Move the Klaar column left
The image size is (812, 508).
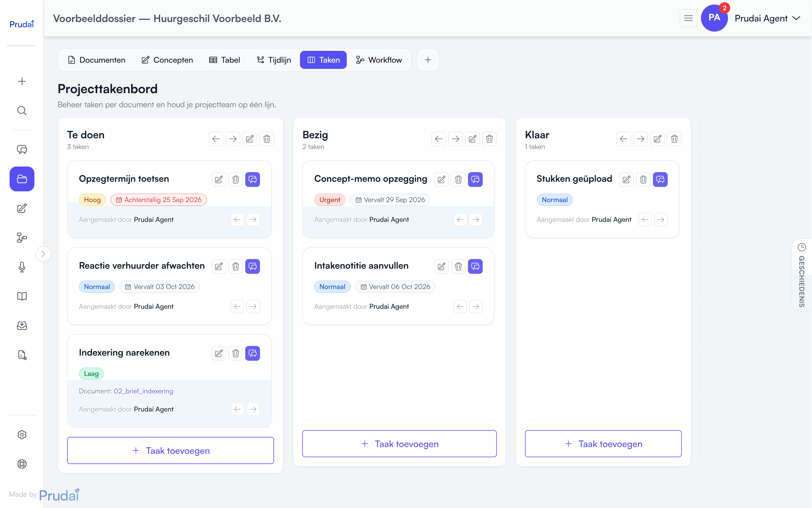click(623, 139)
